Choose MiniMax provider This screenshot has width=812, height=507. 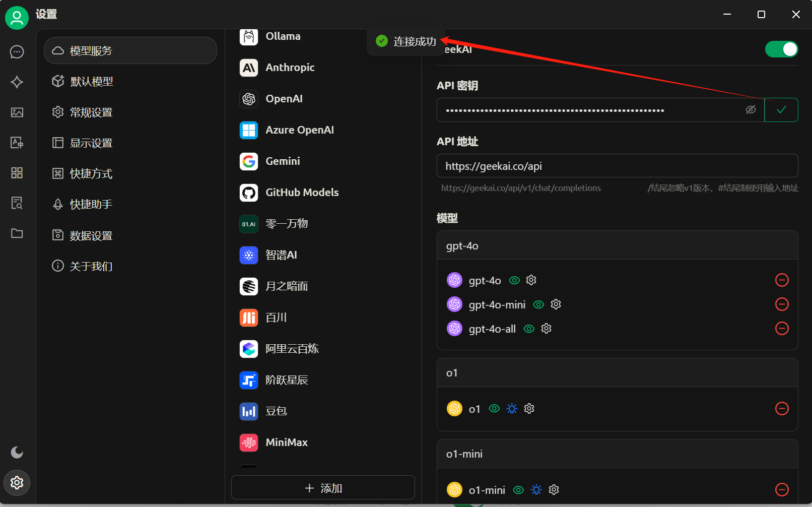(x=323, y=442)
